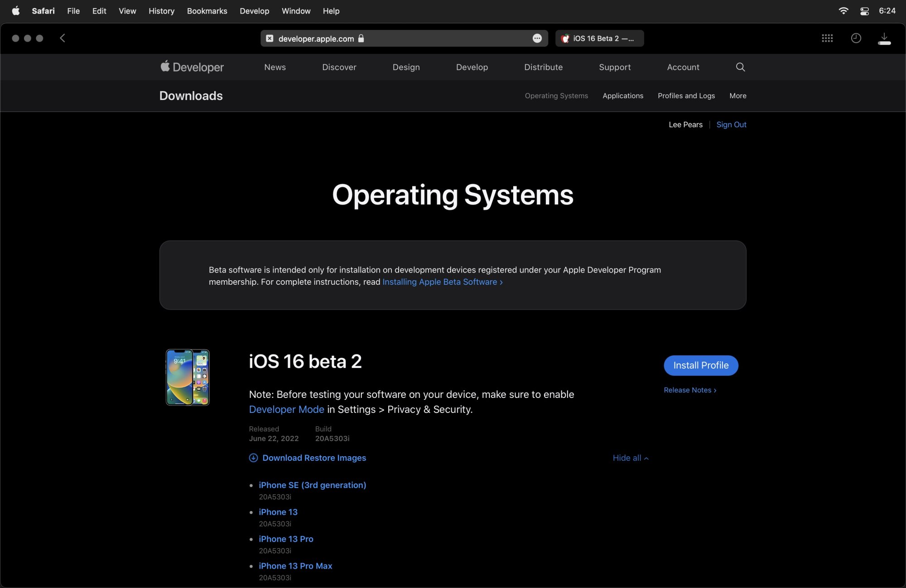This screenshot has height=588, width=906.
Task: Go back with Safari's back arrow
Action: click(63, 38)
